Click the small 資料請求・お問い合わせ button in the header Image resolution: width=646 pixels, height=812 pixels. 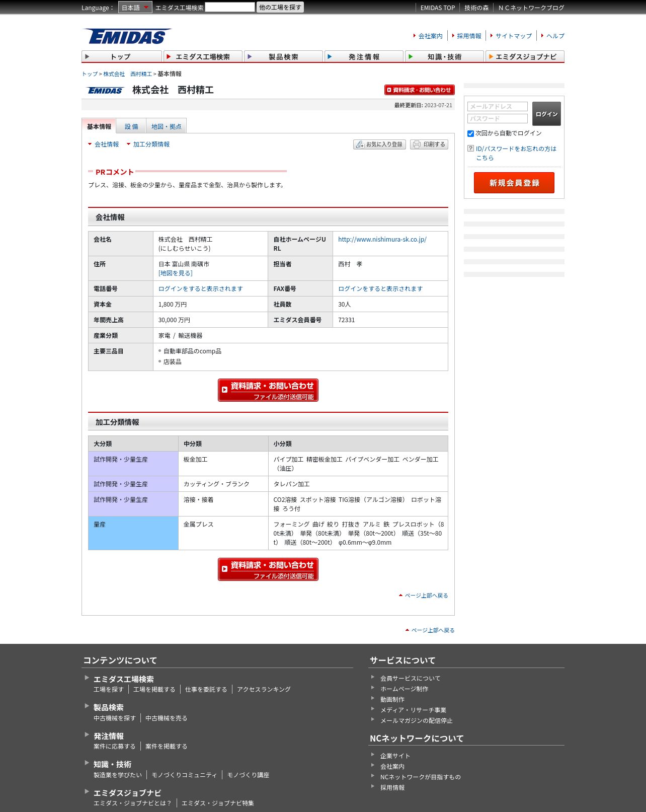pyautogui.click(x=420, y=90)
